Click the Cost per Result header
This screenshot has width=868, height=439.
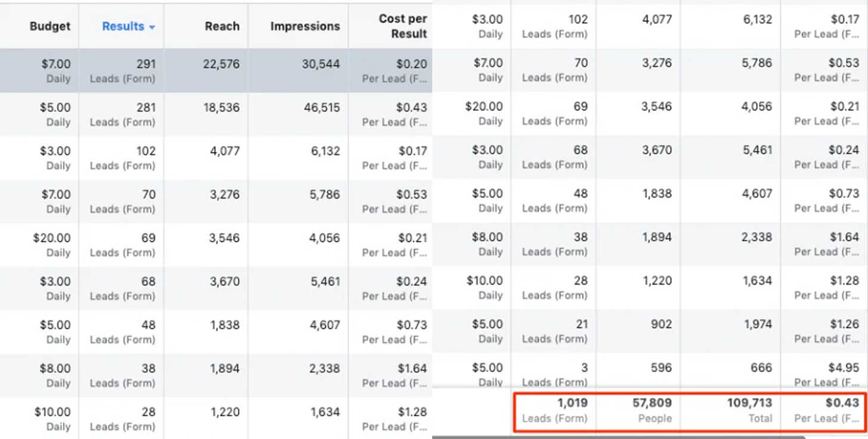click(402, 26)
